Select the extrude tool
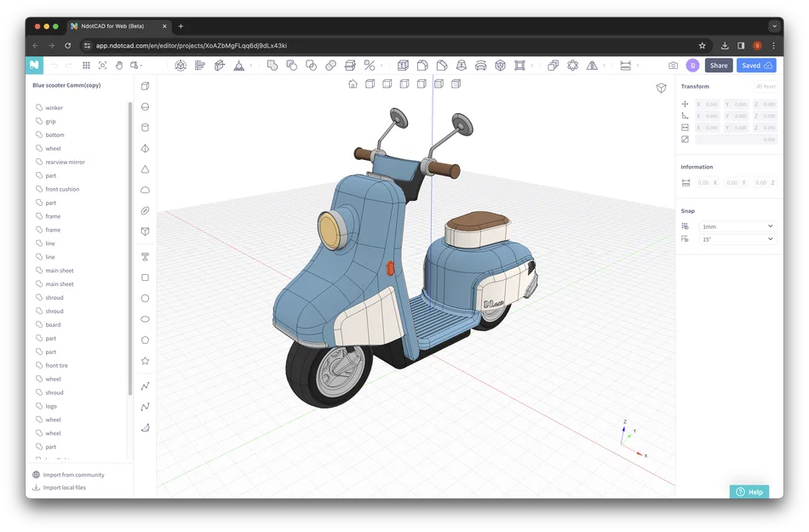This screenshot has height=532, width=809. pos(403,66)
